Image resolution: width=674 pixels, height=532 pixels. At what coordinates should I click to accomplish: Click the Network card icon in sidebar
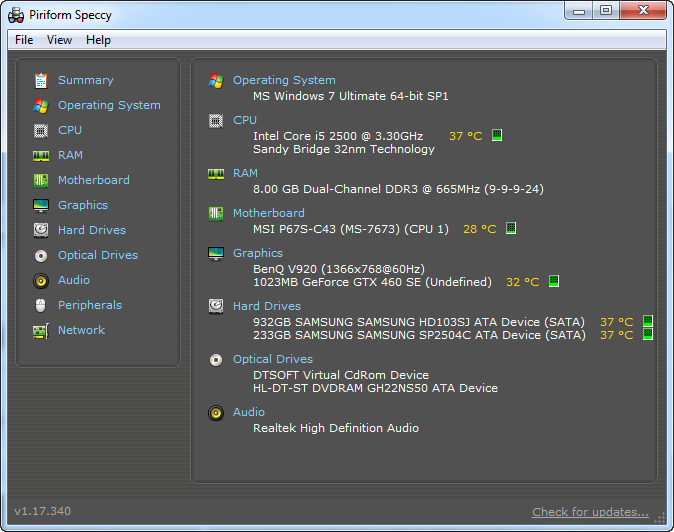pyautogui.click(x=41, y=331)
